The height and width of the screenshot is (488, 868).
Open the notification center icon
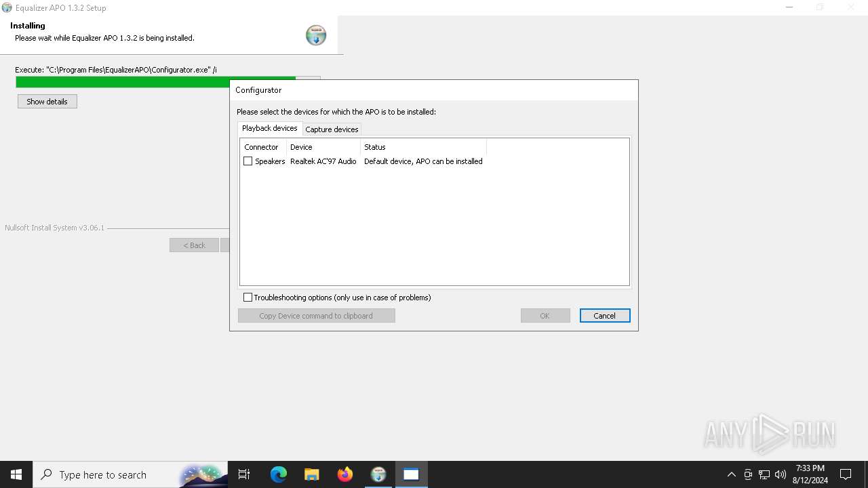[x=846, y=474]
